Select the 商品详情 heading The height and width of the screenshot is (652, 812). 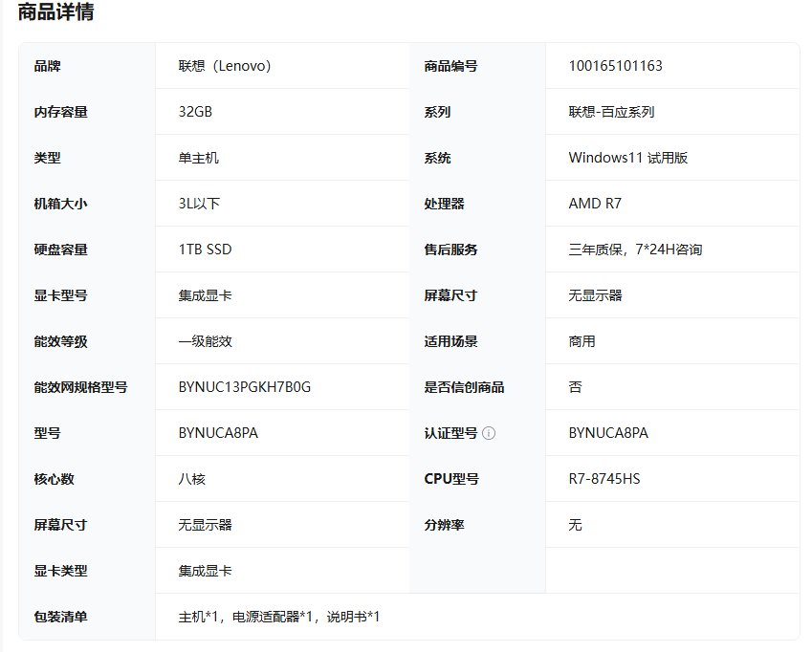point(55,11)
